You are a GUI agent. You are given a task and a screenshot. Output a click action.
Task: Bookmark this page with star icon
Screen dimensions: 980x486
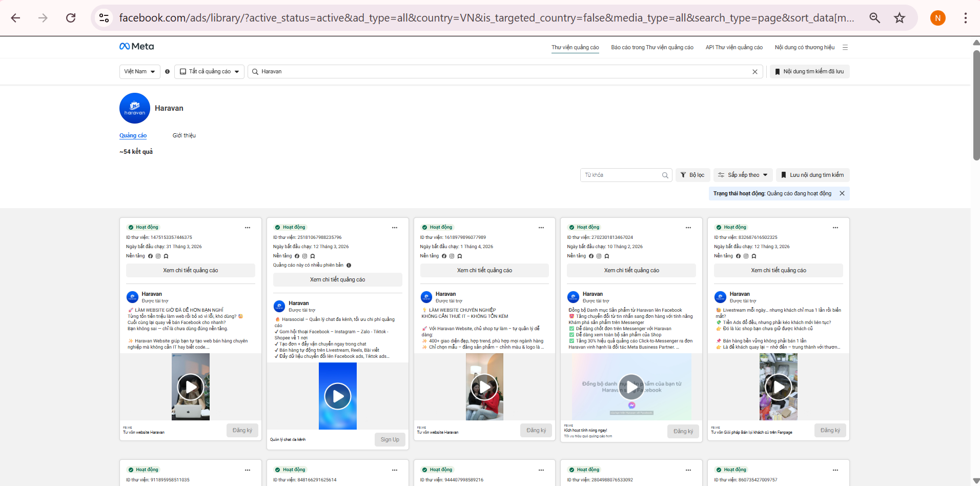click(x=900, y=18)
